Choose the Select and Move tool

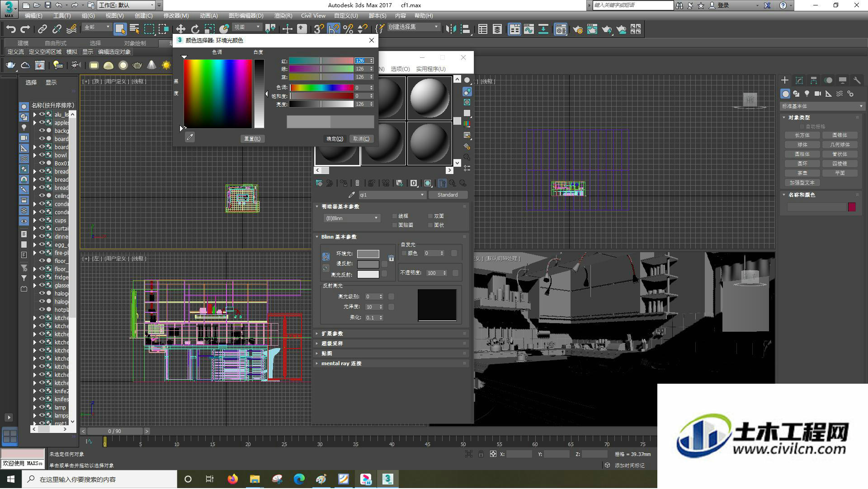180,29
